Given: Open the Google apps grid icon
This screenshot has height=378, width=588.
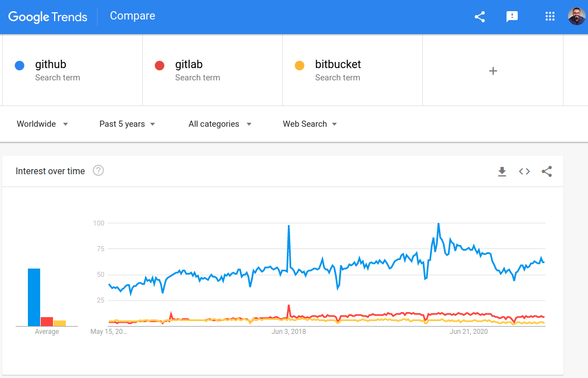Looking at the screenshot, I should pyautogui.click(x=550, y=16).
